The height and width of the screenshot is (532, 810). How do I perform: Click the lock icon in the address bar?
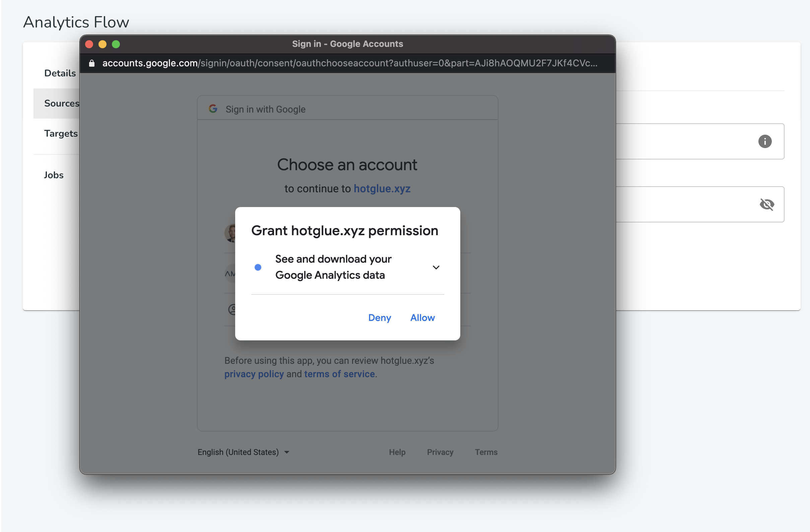point(91,63)
